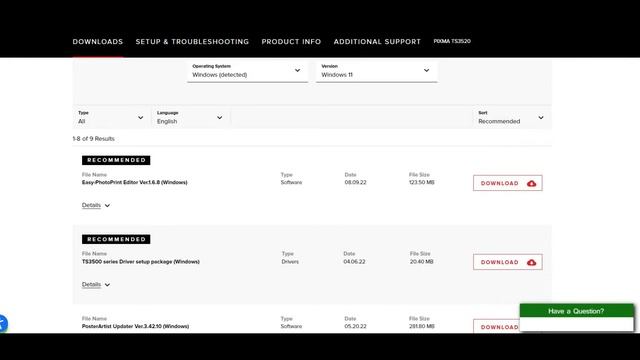640x360 pixels.
Task: Click the Drivers type value
Action: click(290, 262)
